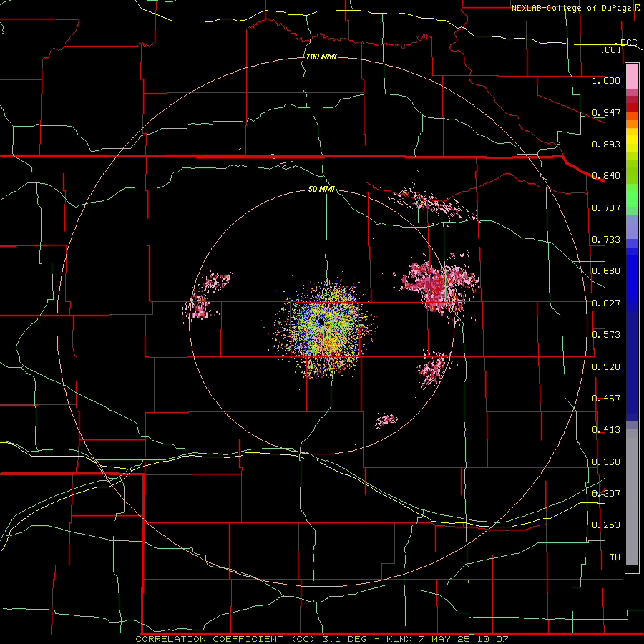Pick the orange color bar segment
Screen dimensions: 644x644
pyautogui.click(x=632, y=124)
